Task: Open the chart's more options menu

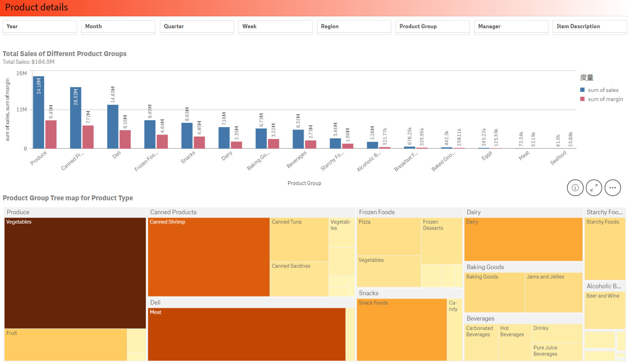Action: pyautogui.click(x=613, y=188)
